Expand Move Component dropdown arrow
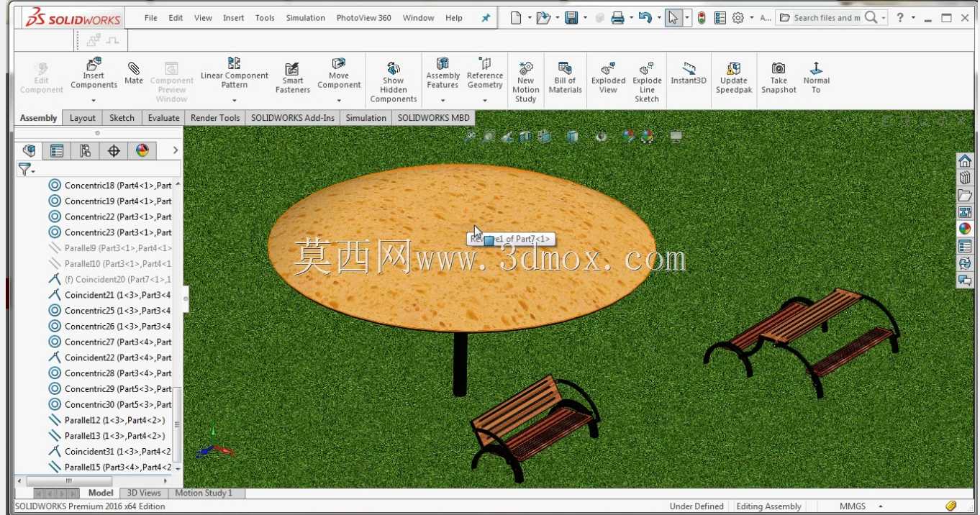This screenshot has width=980, height=515. pos(339,101)
